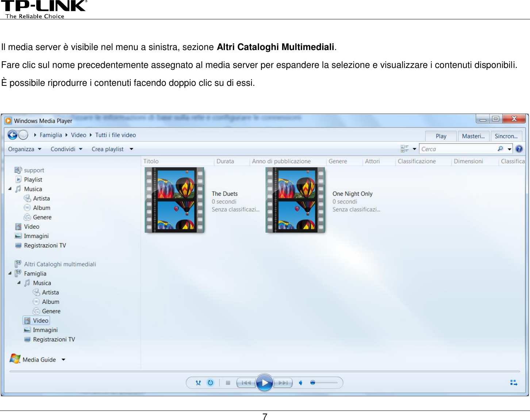
Task: Switch to Now Playing view icon
Action: pyautogui.click(x=514, y=382)
